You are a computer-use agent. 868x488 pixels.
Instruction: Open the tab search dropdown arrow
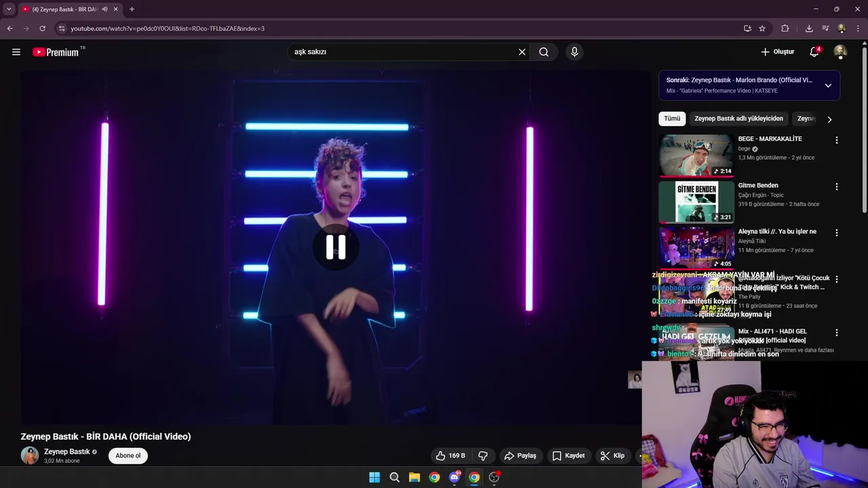tap(9, 9)
